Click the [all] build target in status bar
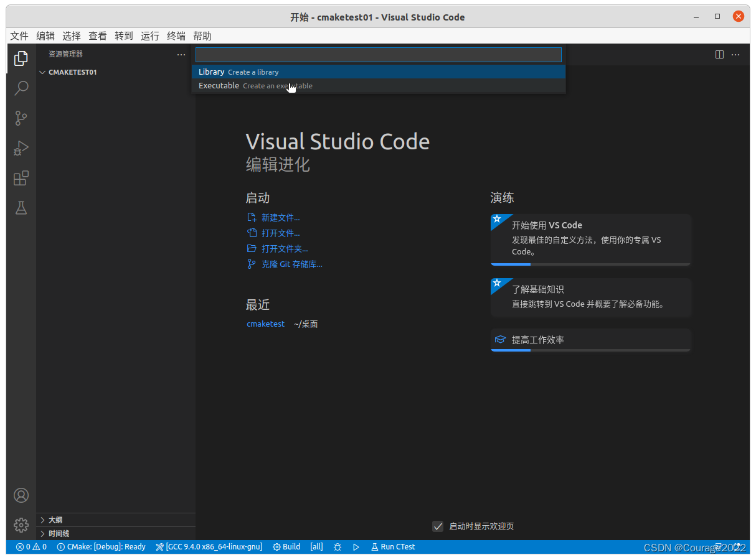Screen dimensions: 756x560 coord(316,547)
